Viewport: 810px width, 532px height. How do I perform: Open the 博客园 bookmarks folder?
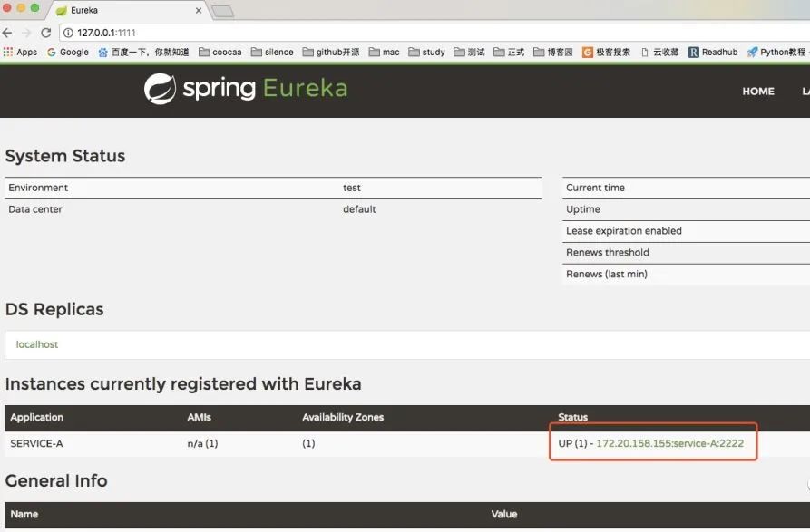(x=553, y=53)
